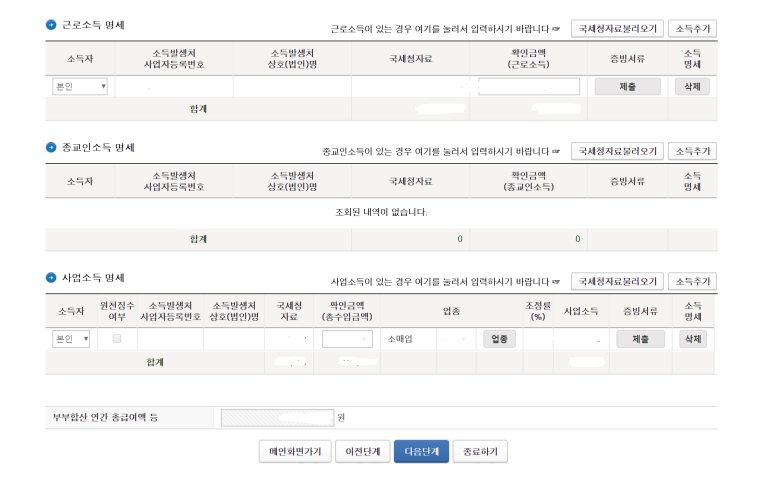Tick the 원천징수 여부 checkbox
773x486 pixels.
click(x=117, y=339)
